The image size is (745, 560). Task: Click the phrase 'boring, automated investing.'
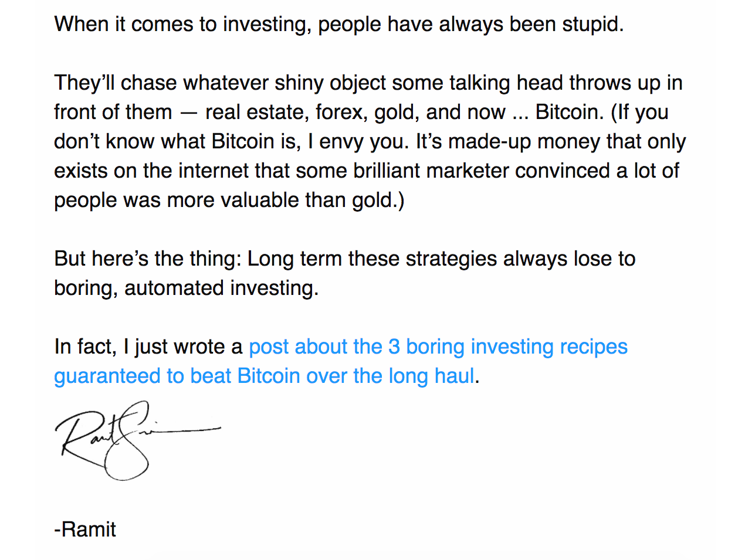187,289
